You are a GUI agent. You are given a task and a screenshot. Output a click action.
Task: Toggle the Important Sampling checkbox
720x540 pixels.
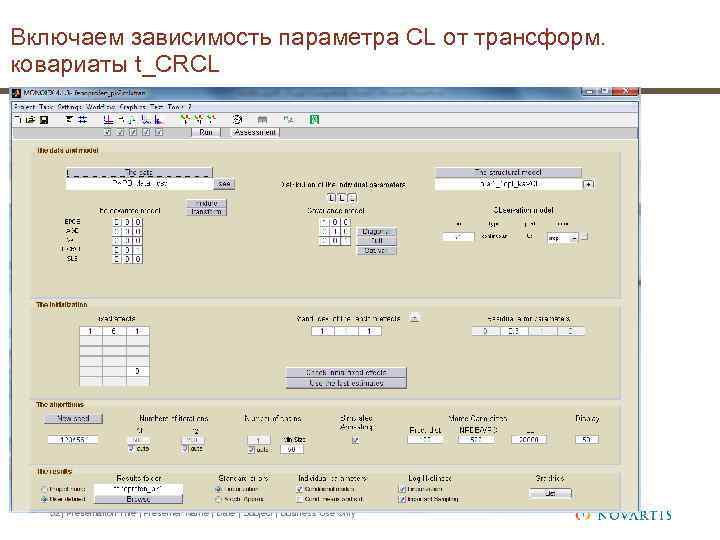point(403,499)
